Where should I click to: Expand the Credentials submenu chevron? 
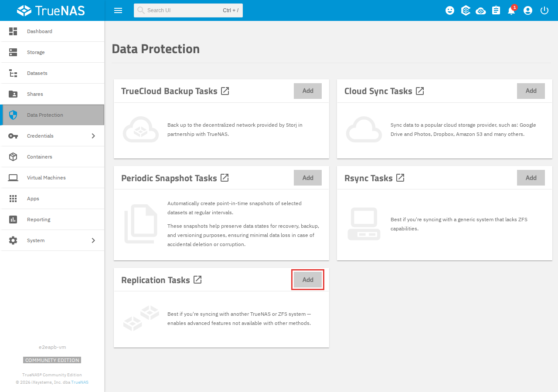93,136
